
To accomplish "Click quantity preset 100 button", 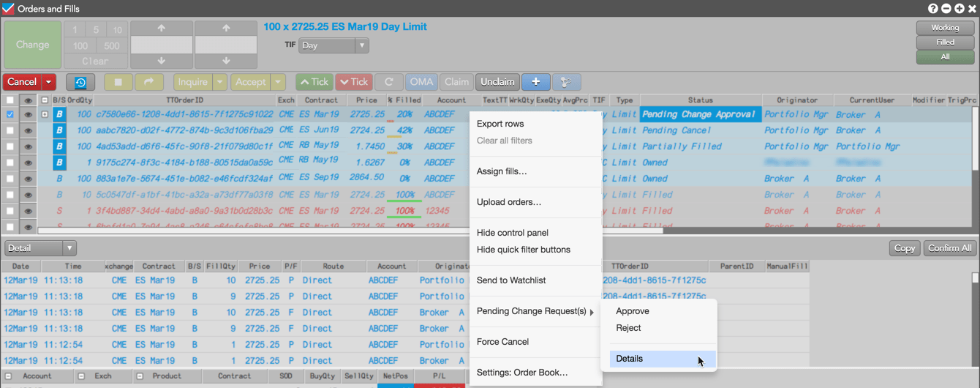I will click(80, 45).
